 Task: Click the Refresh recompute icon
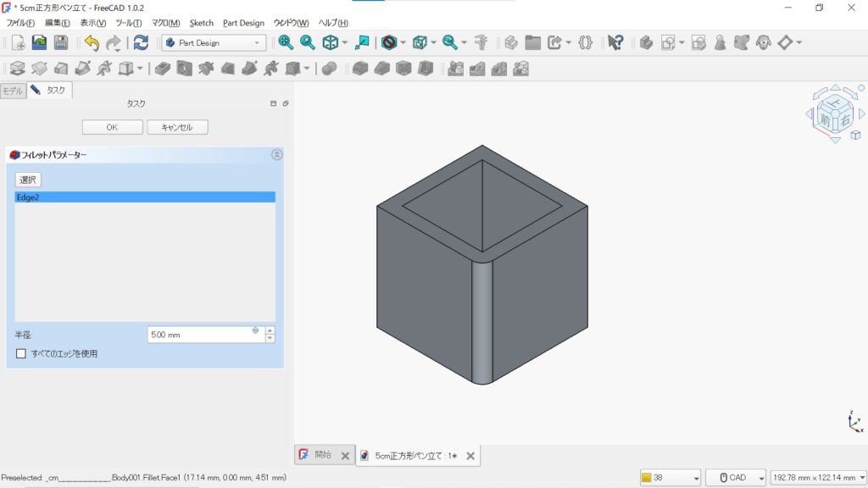tap(141, 42)
